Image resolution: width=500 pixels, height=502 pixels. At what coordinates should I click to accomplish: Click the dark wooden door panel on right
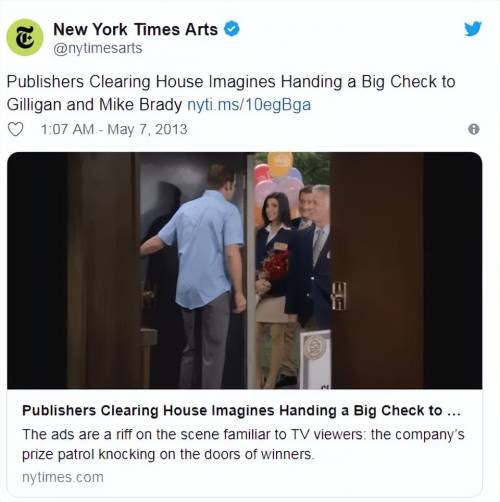click(x=377, y=270)
